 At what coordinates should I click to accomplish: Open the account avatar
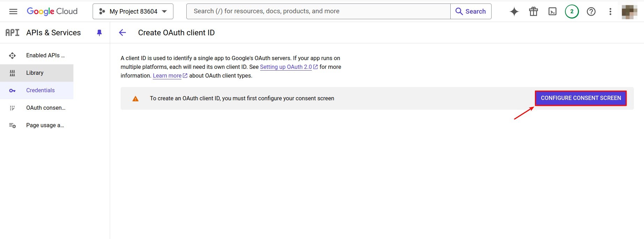click(x=629, y=12)
